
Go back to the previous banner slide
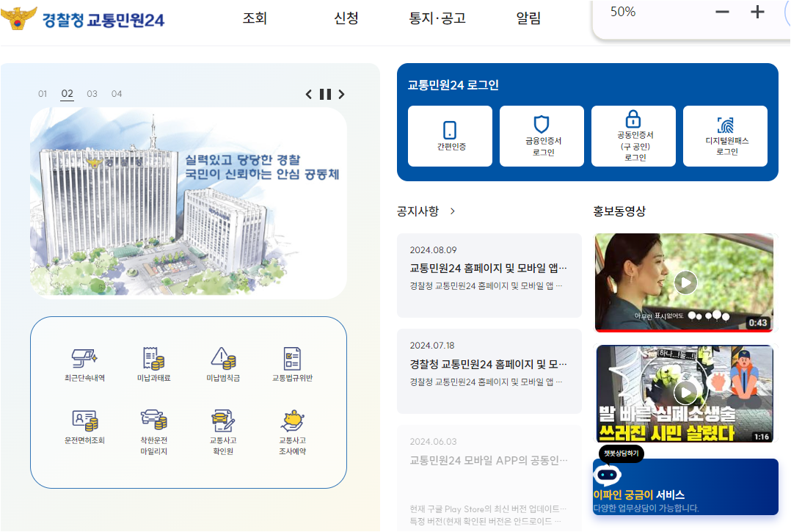pos(309,94)
